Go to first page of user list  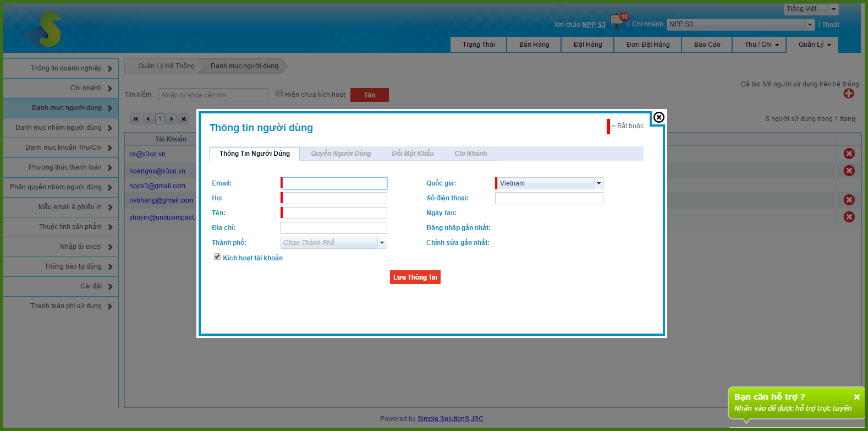136,119
